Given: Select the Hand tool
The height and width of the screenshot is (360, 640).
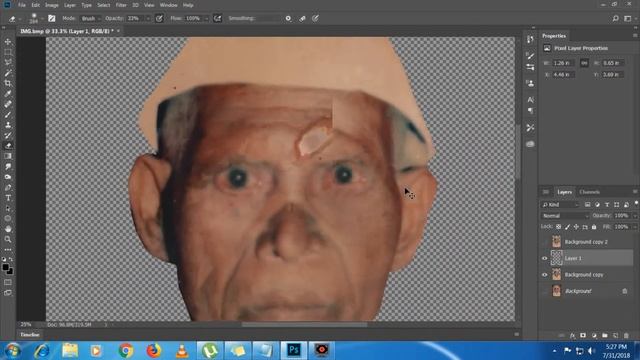Looking at the screenshot, I should click(8, 229).
